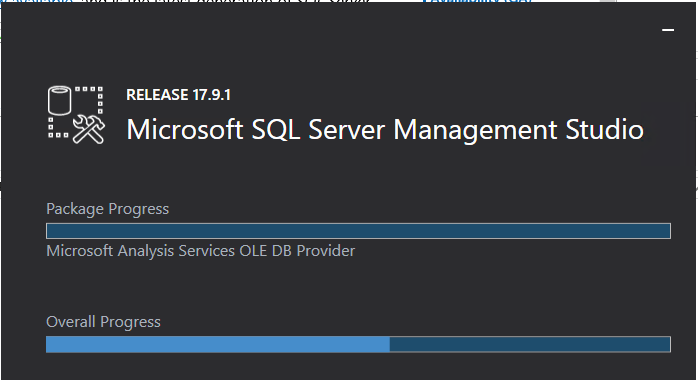Click the Overall Progress bar

coord(358,344)
